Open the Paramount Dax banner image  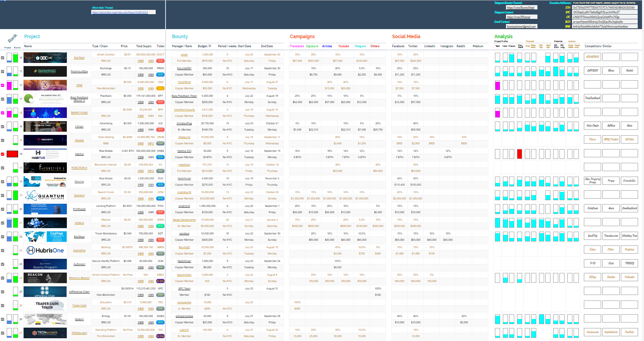coord(45,72)
